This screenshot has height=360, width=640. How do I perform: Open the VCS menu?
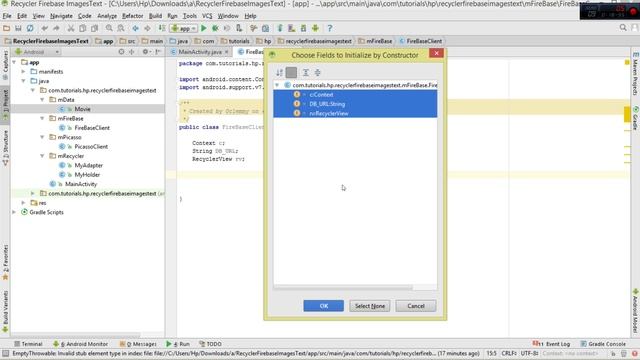tap(207, 16)
